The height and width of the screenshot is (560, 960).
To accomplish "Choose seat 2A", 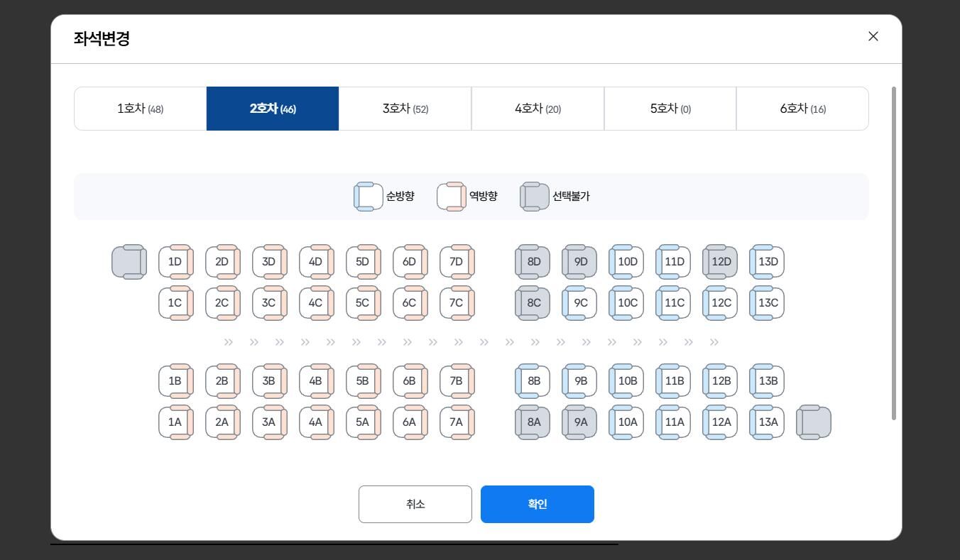I will (x=222, y=422).
